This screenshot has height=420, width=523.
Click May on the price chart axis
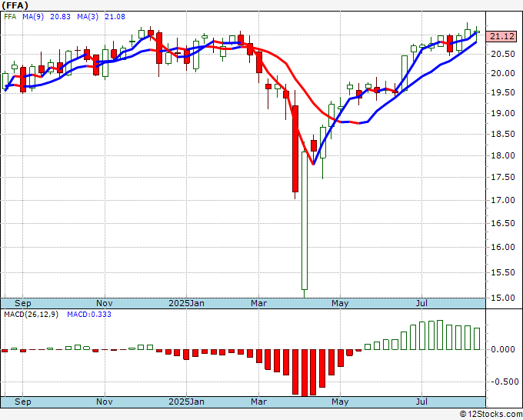pyautogui.click(x=340, y=304)
